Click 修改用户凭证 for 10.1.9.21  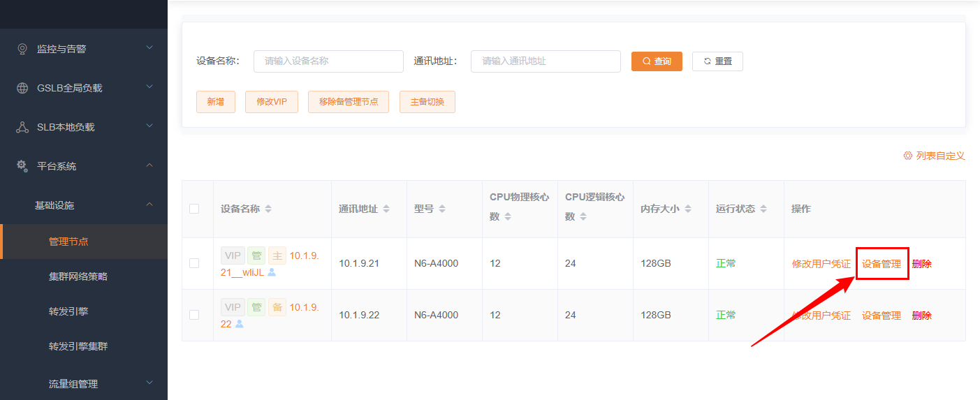[821, 264]
